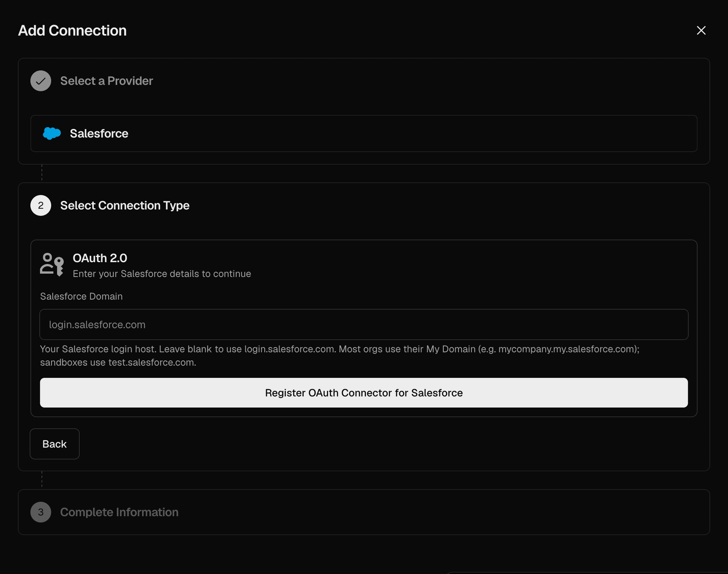Select the Salesforce provider card
Image resolution: width=728 pixels, height=574 pixels.
click(x=364, y=134)
